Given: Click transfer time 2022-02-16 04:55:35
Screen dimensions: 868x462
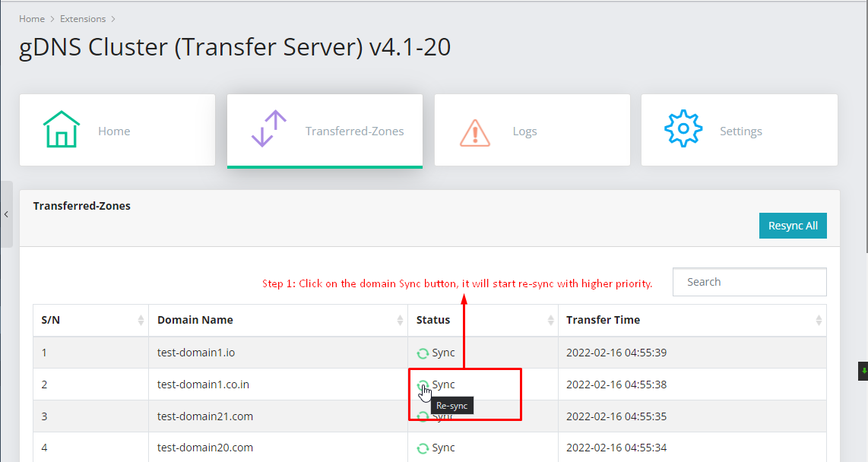Looking at the screenshot, I should [616, 416].
